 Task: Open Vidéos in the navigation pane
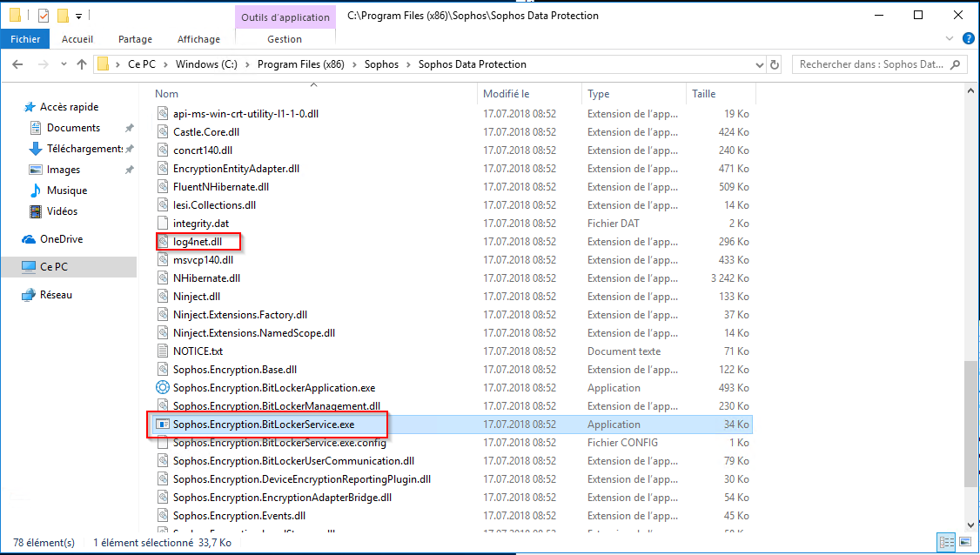62,211
